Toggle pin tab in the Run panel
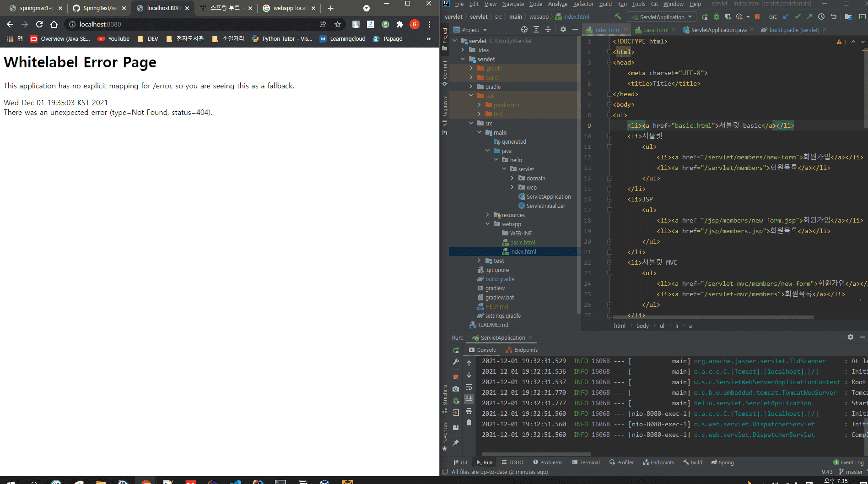This screenshot has width=868, height=484. click(456, 443)
